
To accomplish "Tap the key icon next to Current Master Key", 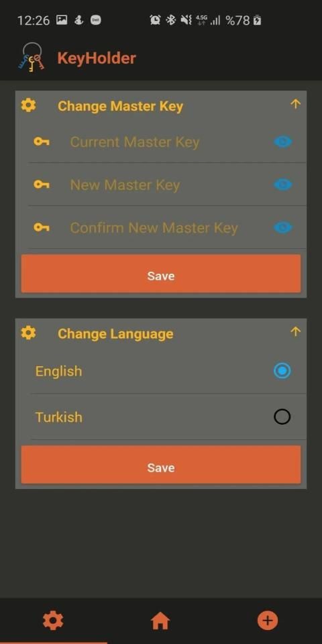I will coord(42,142).
